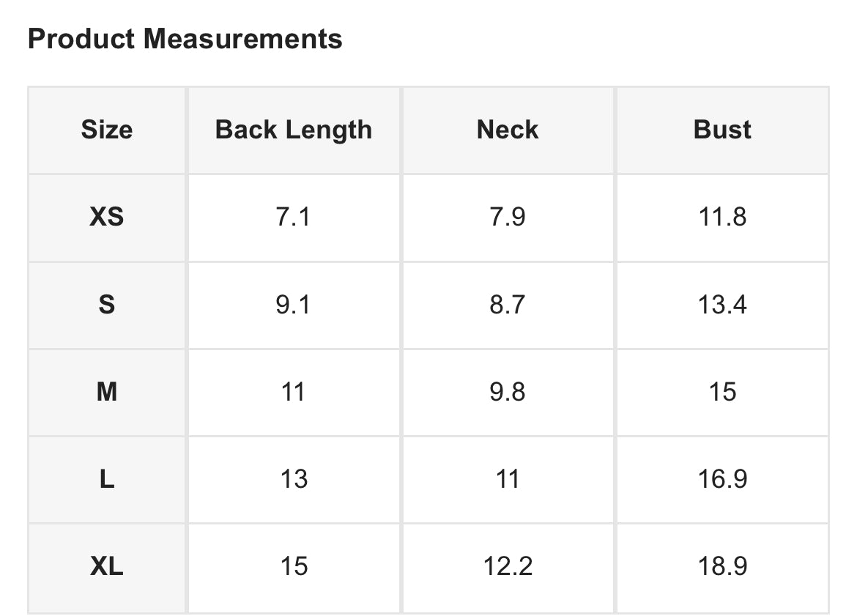Click the Neck column header

[508, 130]
